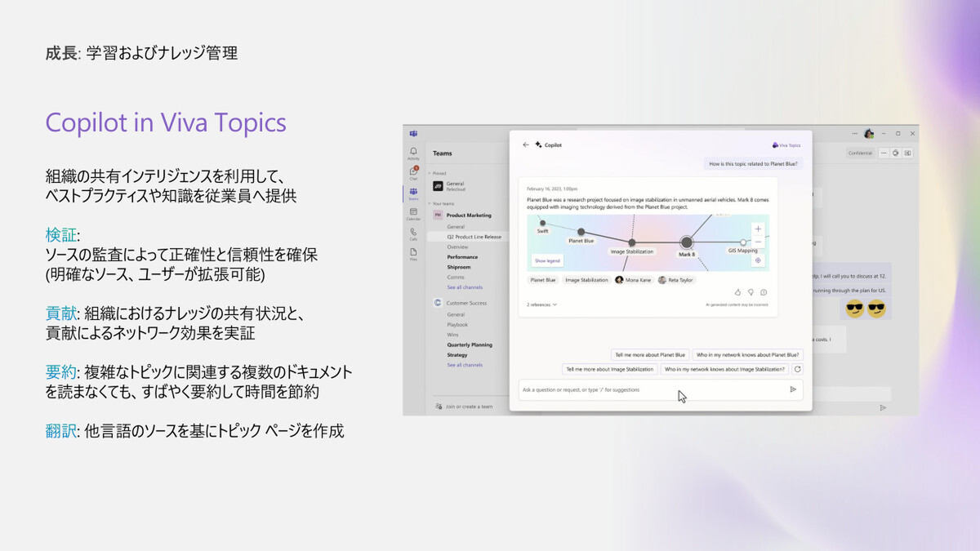
Task: Open the Chat icon with notification badge
Action: click(x=413, y=172)
